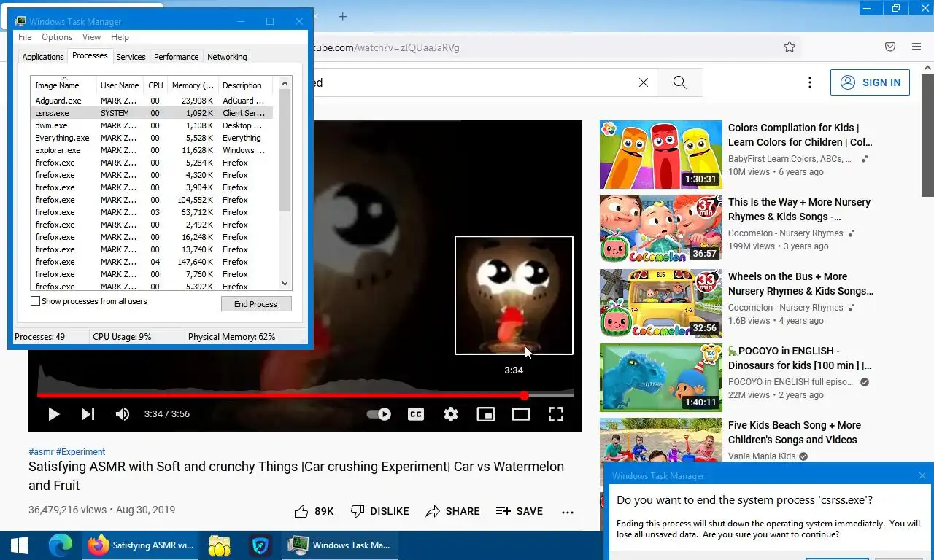Enter full screen video mode

[x=556, y=414]
